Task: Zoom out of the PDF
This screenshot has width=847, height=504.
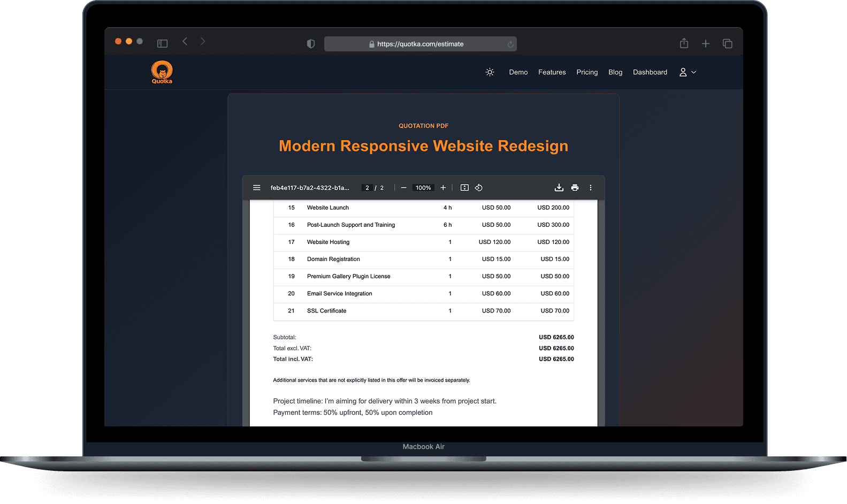Action: tap(403, 188)
